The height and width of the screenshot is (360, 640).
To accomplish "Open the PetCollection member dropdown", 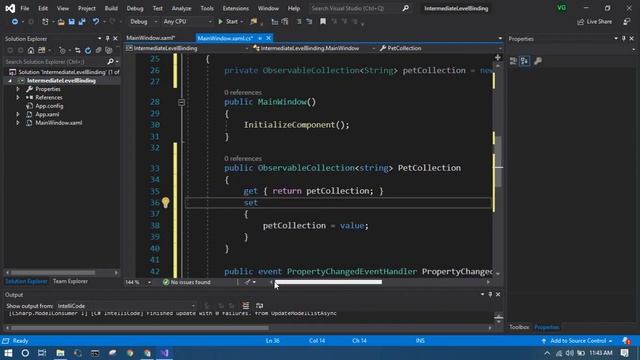I will (439, 48).
